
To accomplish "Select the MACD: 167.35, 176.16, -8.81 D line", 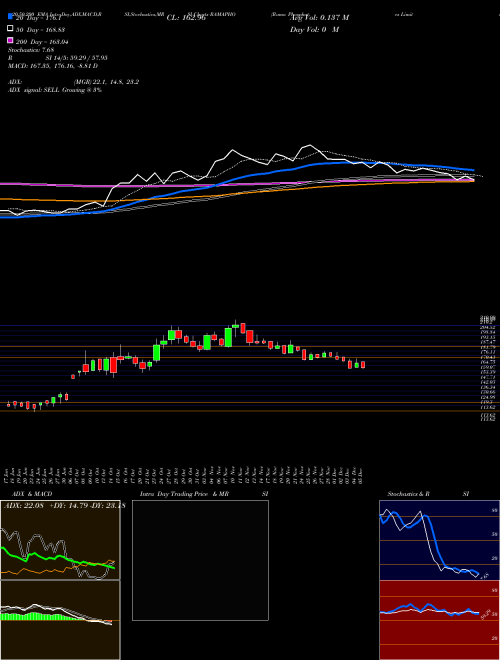I will 53,66.
